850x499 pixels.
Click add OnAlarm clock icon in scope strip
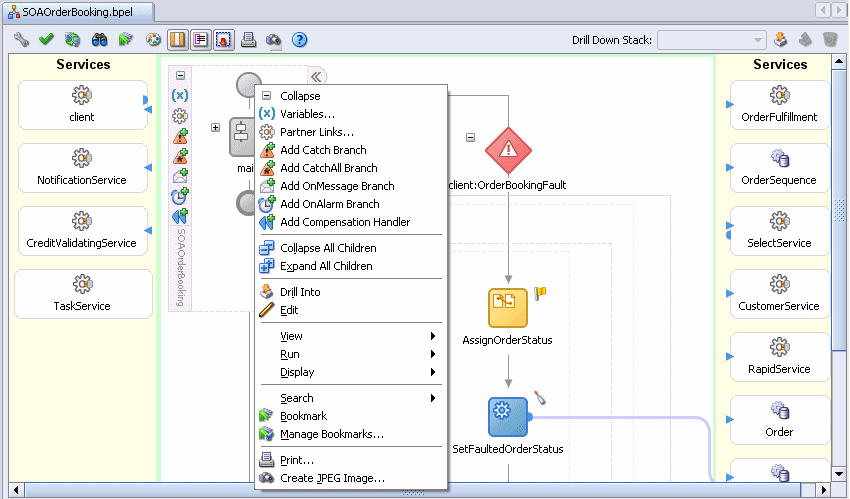click(x=180, y=196)
